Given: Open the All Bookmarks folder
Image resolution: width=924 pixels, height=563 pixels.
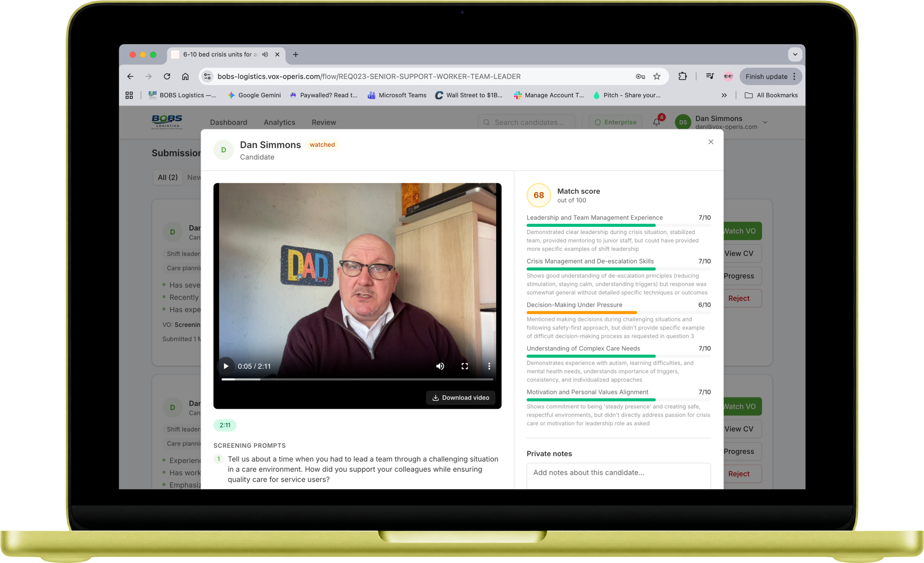Looking at the screenshot, I should [771, 95].
